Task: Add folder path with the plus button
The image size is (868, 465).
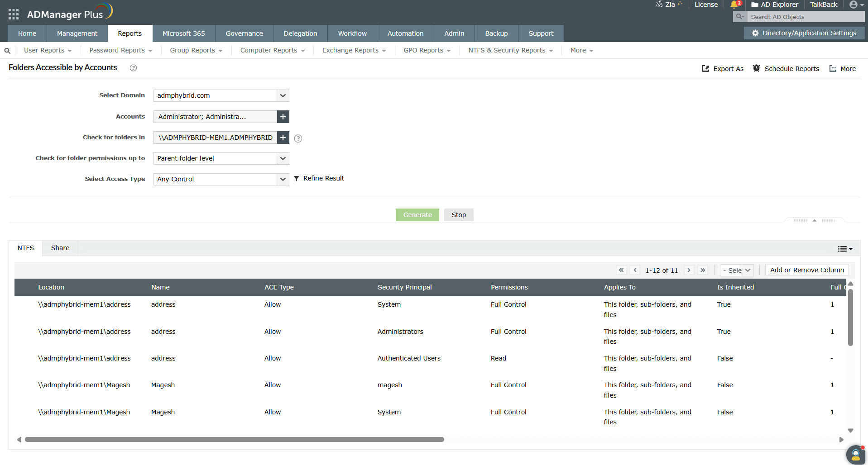Action: point(283,138)
